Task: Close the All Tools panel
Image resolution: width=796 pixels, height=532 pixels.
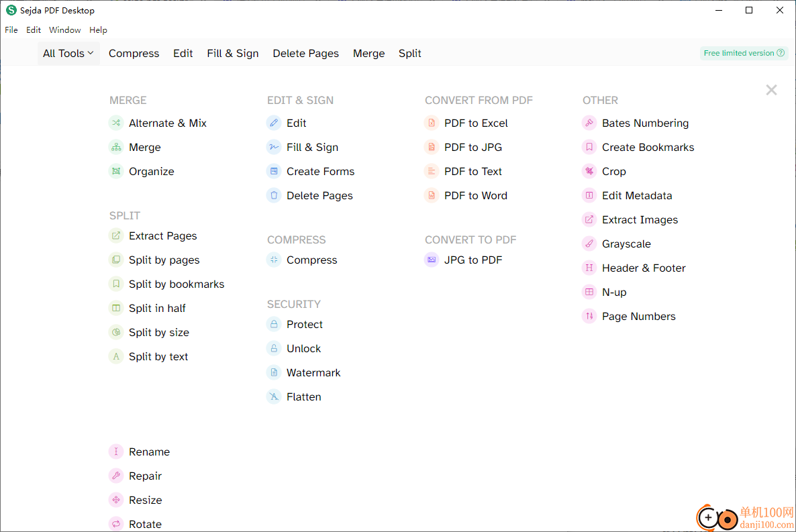Action: [771, 90]
